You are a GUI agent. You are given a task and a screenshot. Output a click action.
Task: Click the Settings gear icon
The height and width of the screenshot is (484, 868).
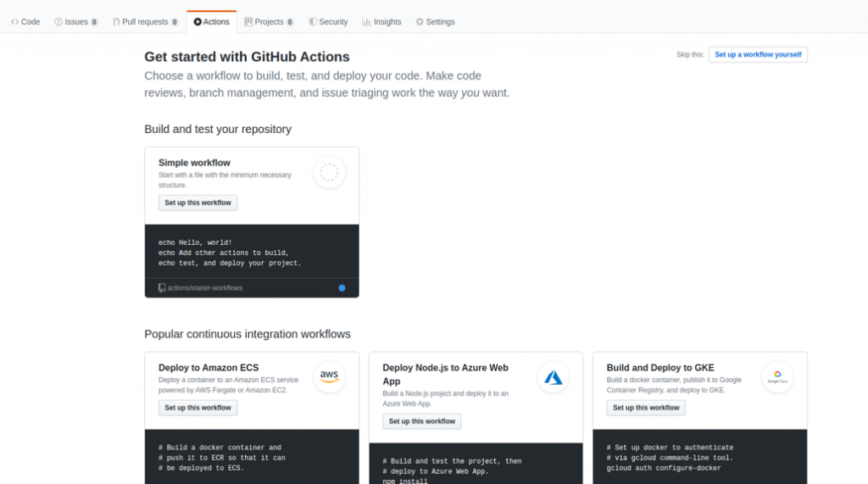click(420, 21)
